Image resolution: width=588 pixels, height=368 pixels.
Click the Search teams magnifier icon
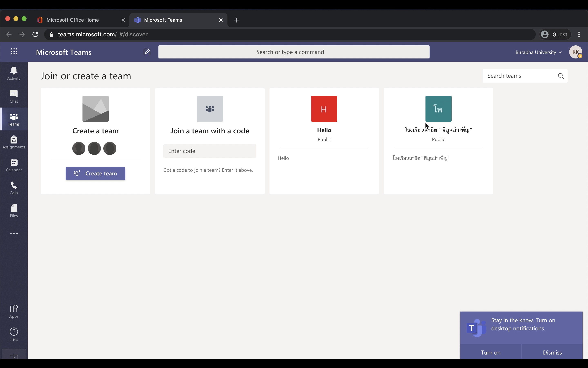coord(561,76)
